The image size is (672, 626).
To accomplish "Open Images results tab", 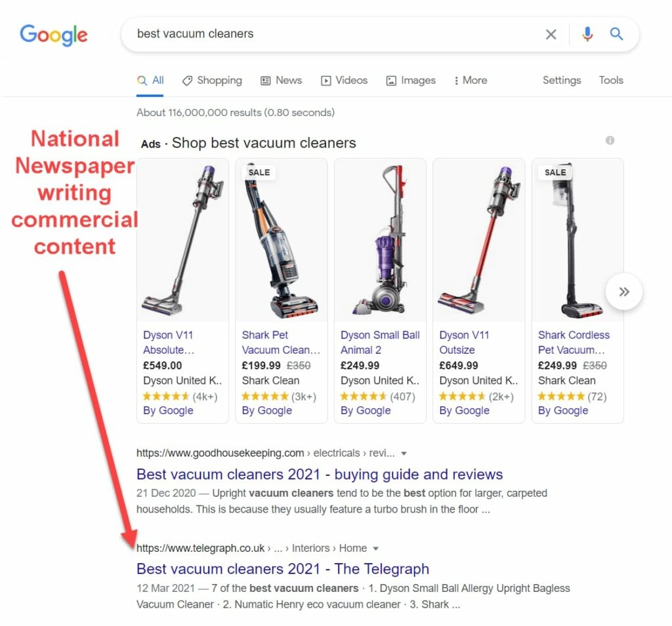I will point(411,81).
